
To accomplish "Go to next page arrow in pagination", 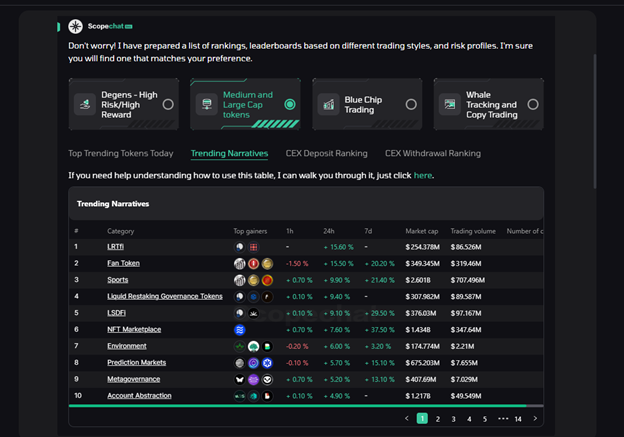I will click(x=535, y=418).
